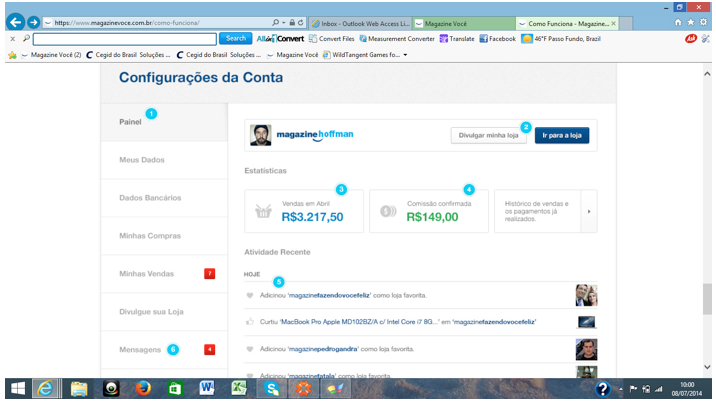The width and height of the screenshot is (716, 404).
Task: Close the Como Funciona tab
Action: point(613,23)
